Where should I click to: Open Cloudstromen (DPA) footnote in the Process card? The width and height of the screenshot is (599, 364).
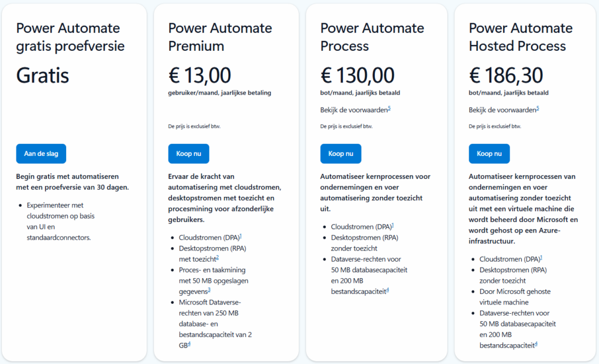pyautogui.click(x=393, y=225)
